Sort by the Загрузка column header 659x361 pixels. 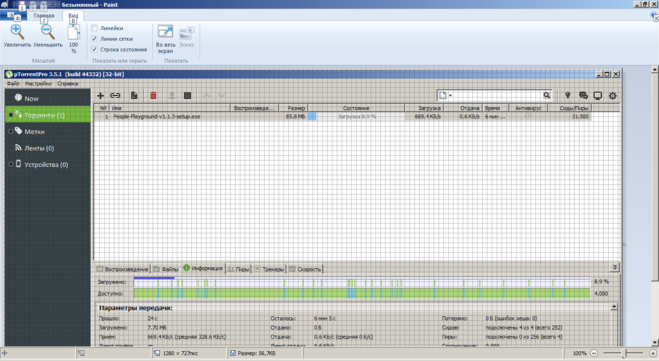pyautogui.click(x=424, y=108)
